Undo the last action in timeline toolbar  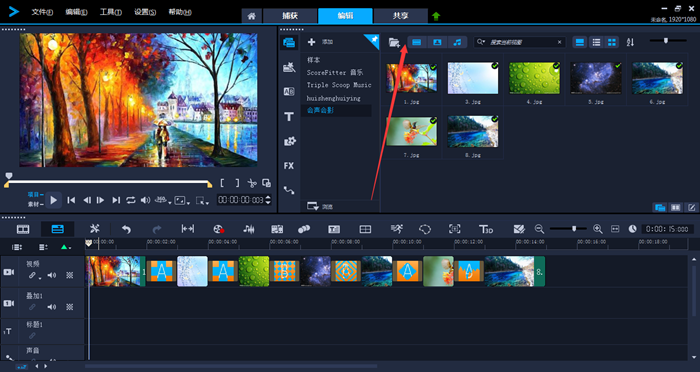coord(126,229)
